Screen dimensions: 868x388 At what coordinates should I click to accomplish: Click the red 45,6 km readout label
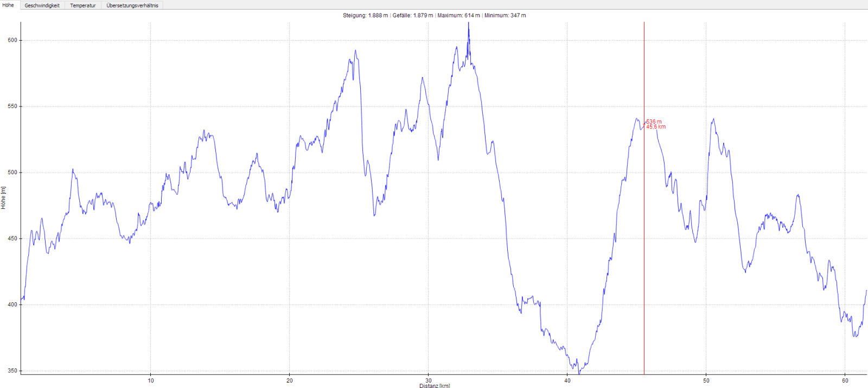tap(655, 127)
